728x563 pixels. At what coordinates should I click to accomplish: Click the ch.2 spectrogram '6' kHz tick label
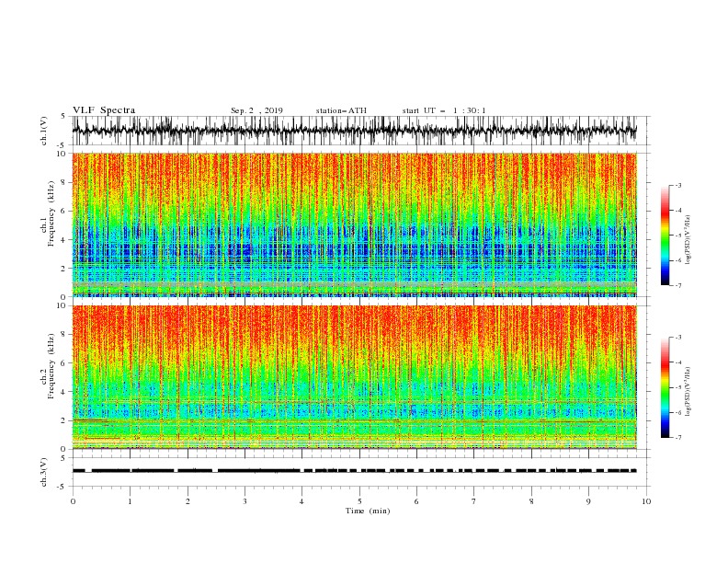click(65, 363)
